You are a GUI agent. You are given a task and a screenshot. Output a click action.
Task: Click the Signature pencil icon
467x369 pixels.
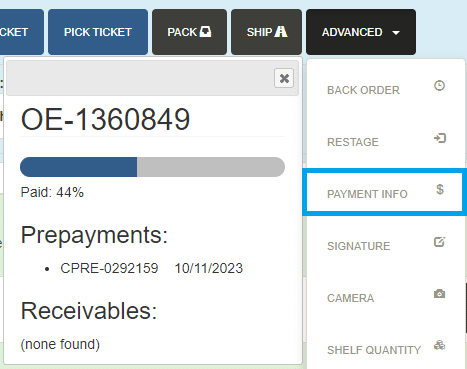point(440,242)
